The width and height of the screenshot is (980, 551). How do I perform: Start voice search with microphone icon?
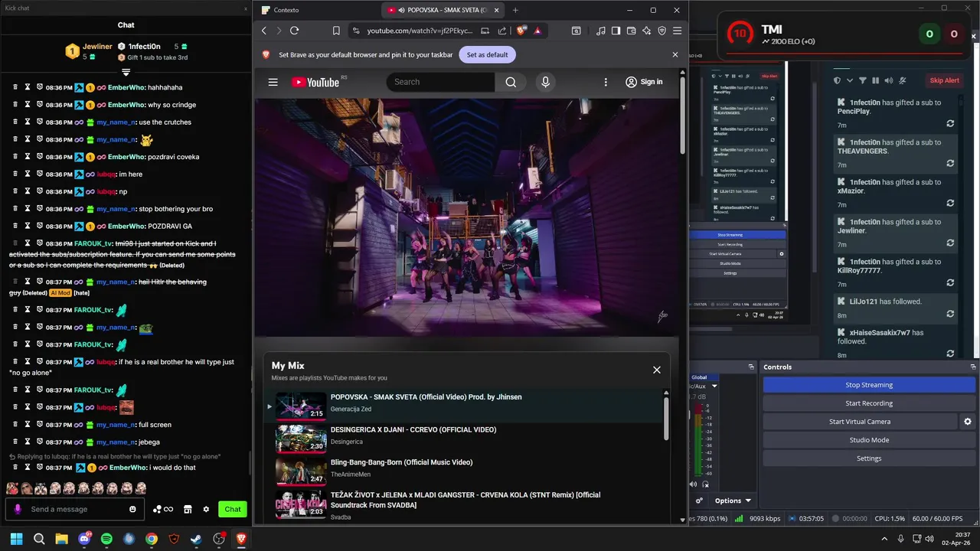545,82
